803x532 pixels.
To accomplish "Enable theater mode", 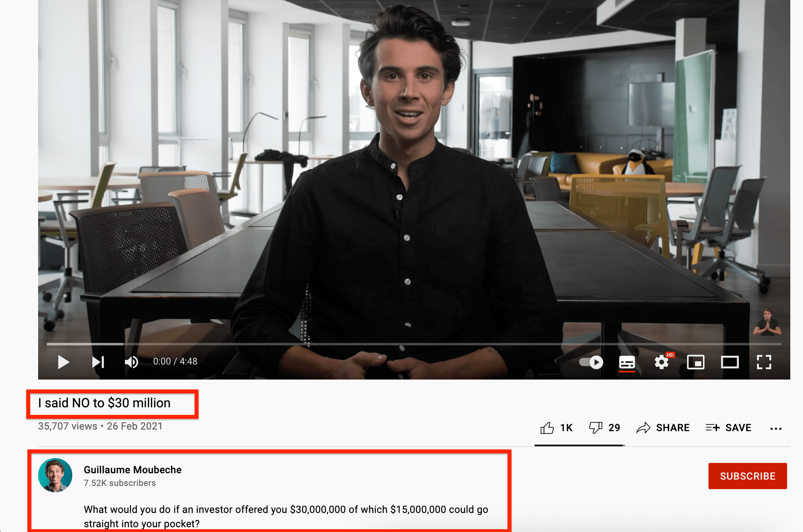I will point(730,362).
